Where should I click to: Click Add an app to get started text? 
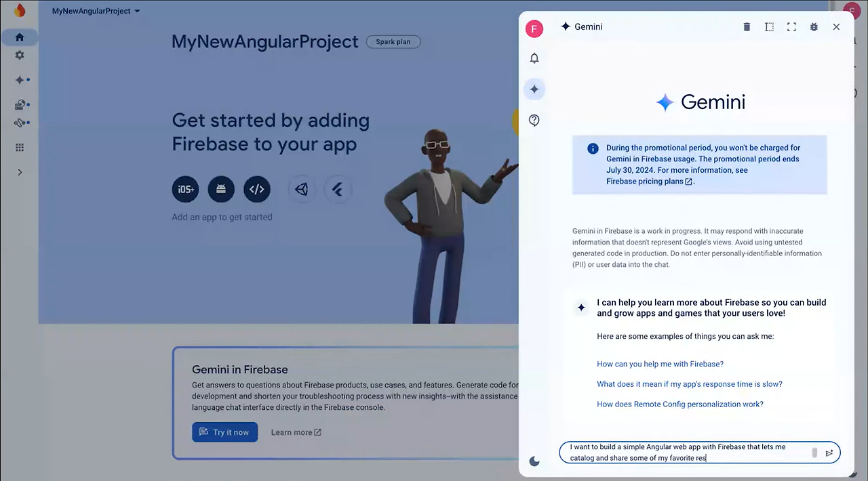tap(222, 217)
